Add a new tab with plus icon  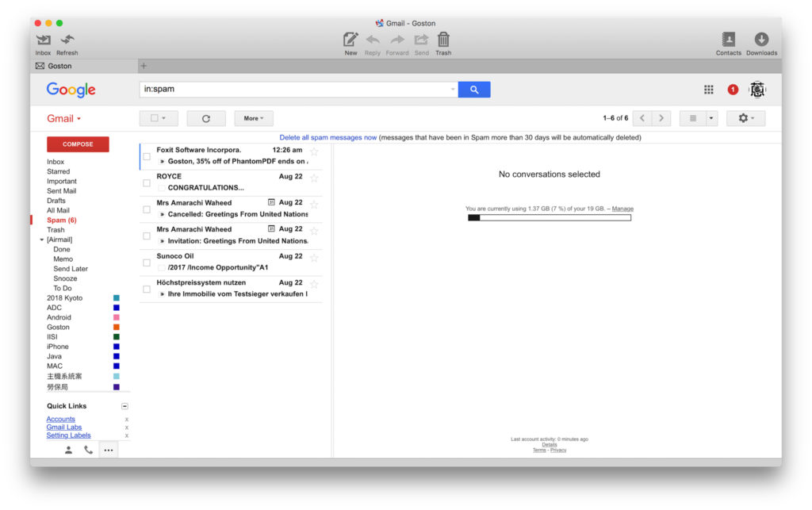[144, 66]
